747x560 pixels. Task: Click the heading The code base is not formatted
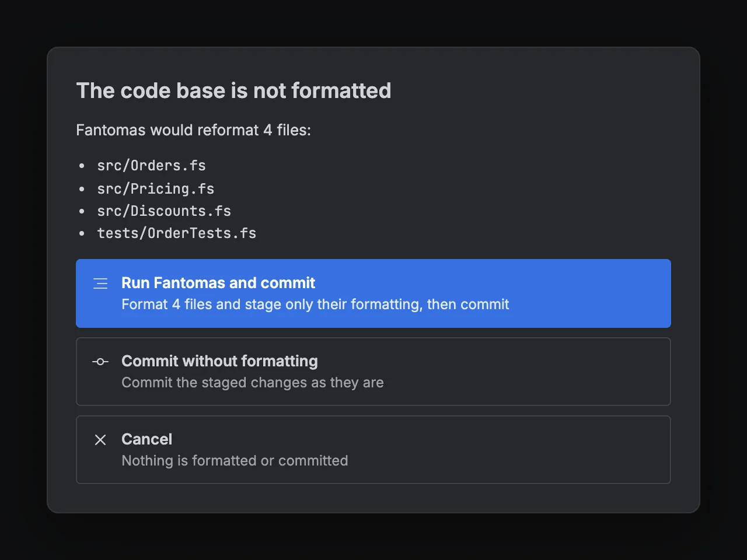(233, 90)
